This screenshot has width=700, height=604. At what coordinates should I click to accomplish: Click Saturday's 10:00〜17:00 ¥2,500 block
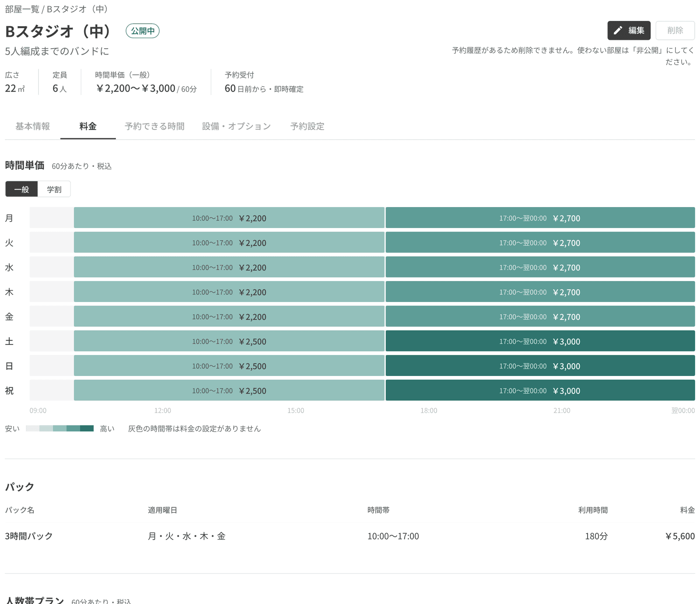229,341
